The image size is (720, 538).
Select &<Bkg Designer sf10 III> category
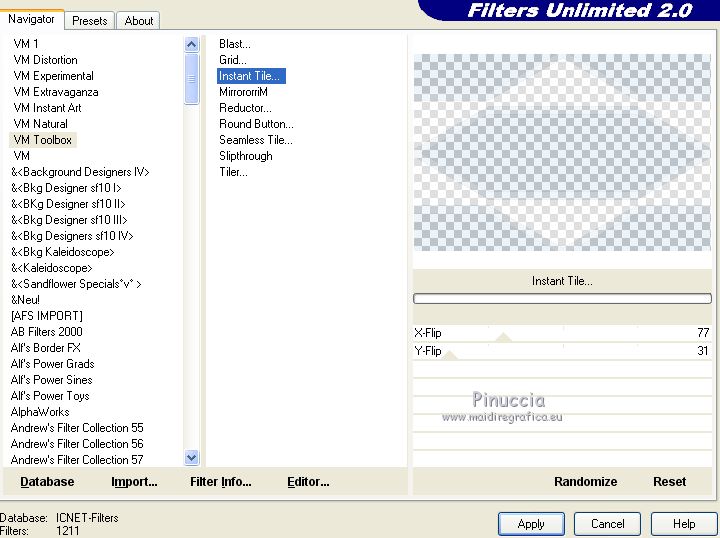[x=69, y=220]
